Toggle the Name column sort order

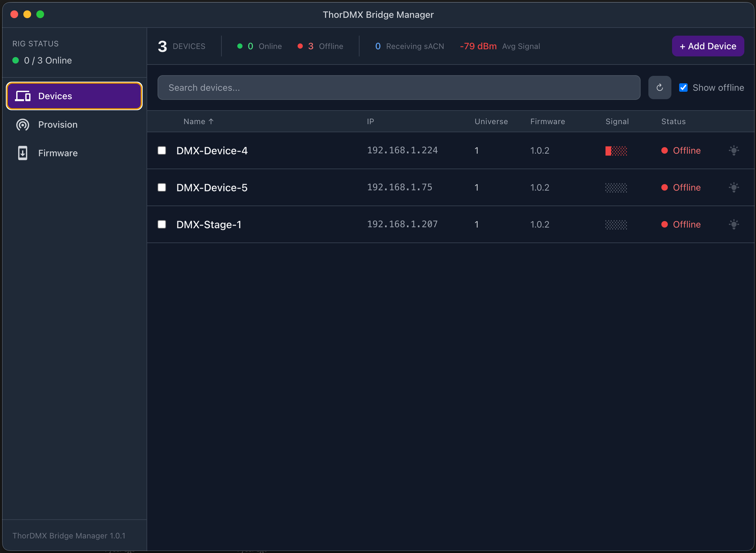click(x=198, y=121)
